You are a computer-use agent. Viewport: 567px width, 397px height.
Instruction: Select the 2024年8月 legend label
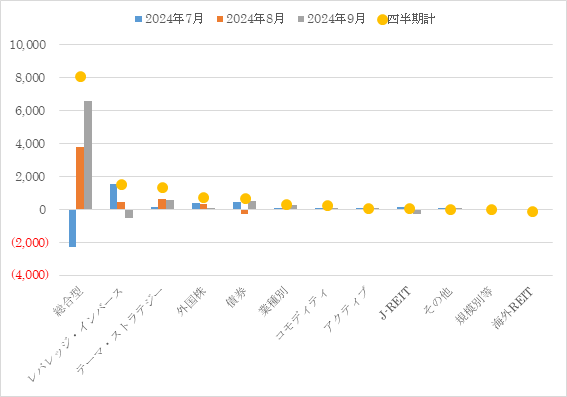(x=255, y=19)
